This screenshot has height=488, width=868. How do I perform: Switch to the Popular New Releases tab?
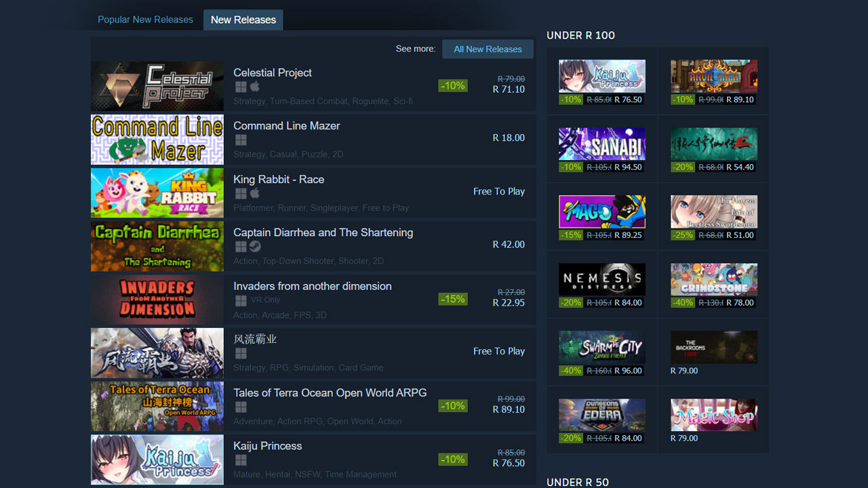(x=145, y=20)
